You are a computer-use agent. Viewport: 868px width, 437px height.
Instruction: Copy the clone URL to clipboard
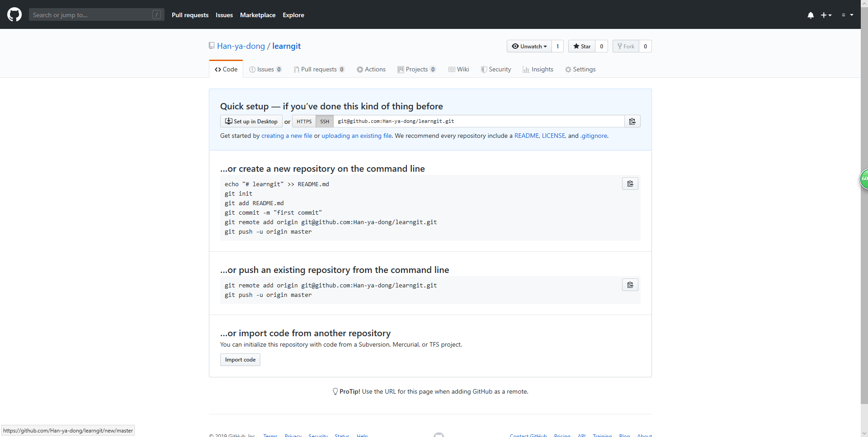click(x=632, y=121)
